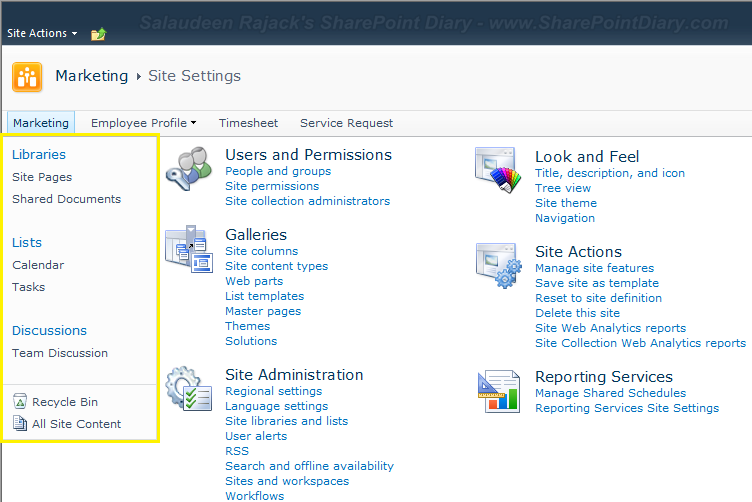Go to the Service Request tab
752x502 pixels.
[346, 123]
